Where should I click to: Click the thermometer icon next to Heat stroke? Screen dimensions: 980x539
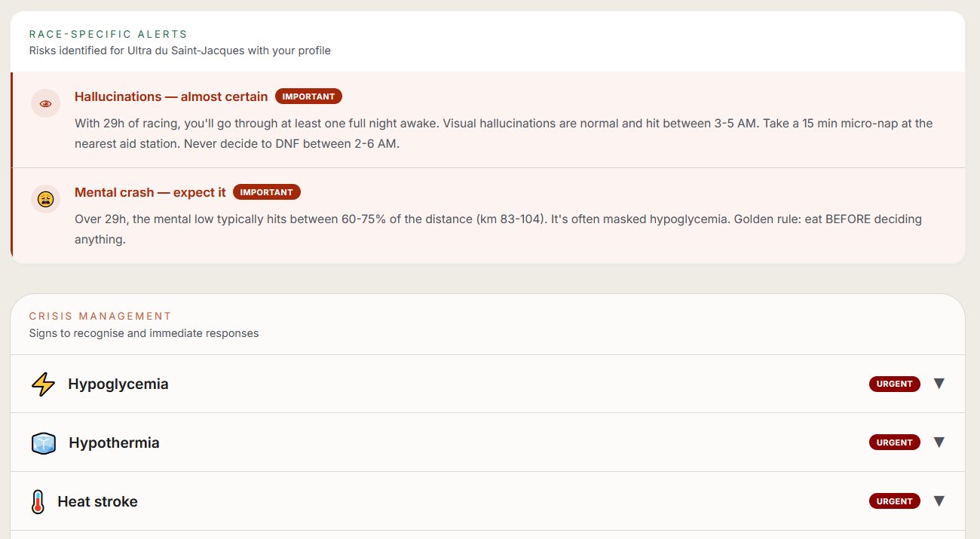(38, 501)
